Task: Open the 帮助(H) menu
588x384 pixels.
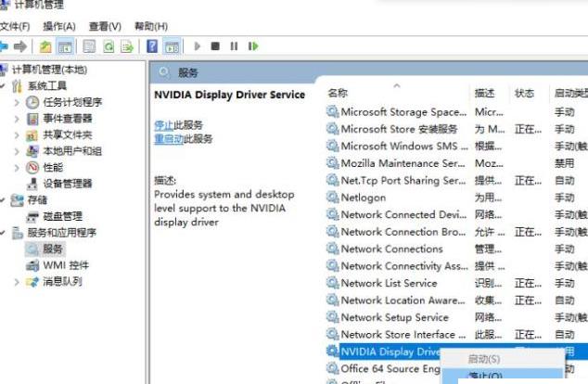Action: tap(151, 27)
